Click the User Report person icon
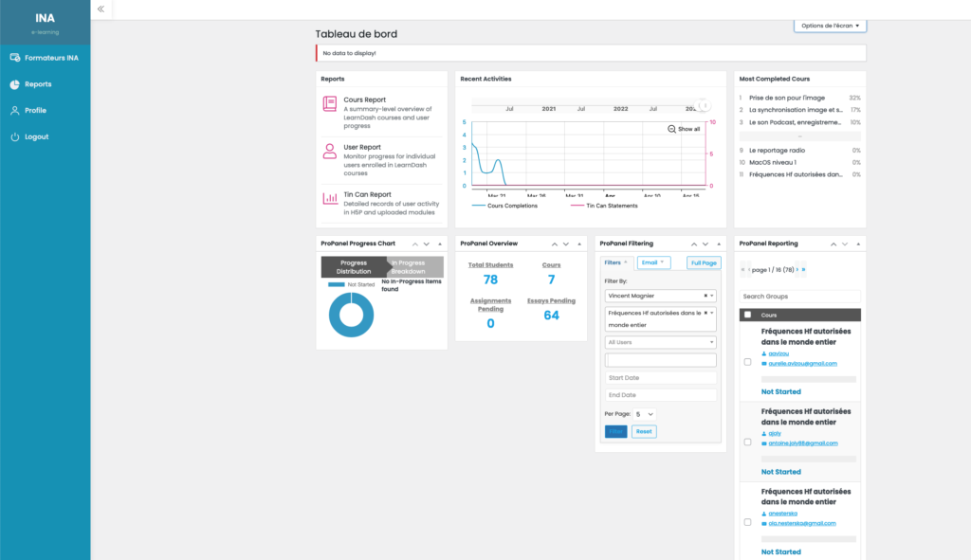 click(329, 152)
